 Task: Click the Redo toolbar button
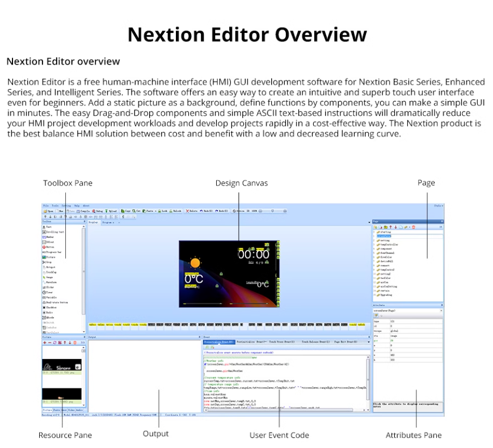coord(221,211)
